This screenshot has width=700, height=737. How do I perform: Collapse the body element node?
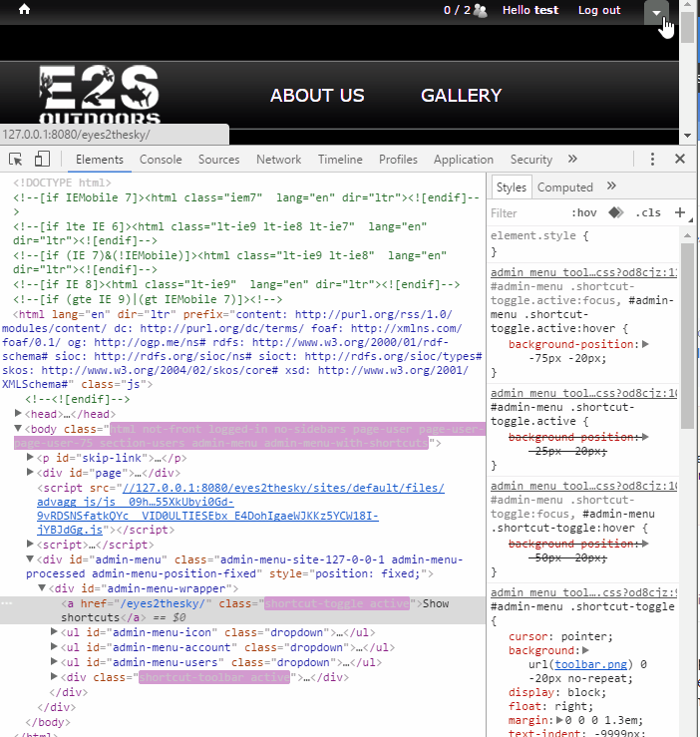[x=18, y=428]
